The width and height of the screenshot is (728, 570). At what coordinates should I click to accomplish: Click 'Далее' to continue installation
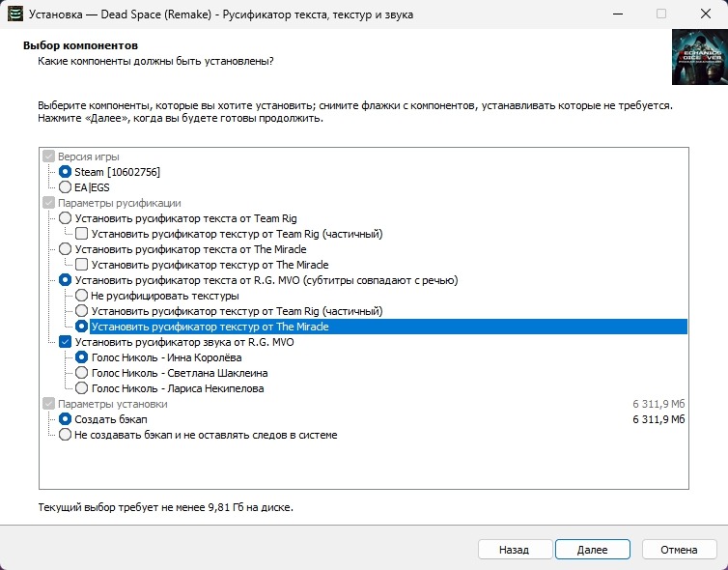pyautogui.click(x=593, y=550)
